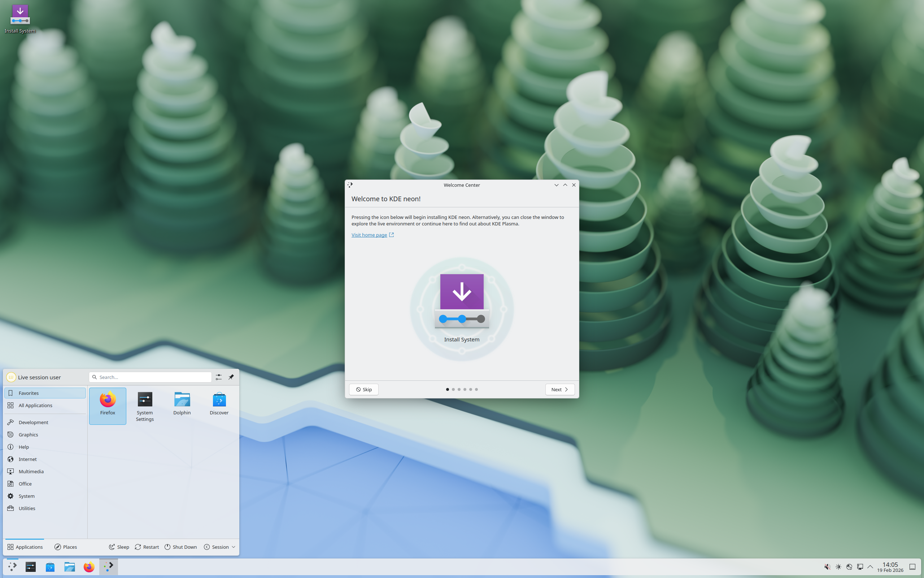Click the Show Desktop icon in the panel
The image size is (924, 578).
pos(912,566)
